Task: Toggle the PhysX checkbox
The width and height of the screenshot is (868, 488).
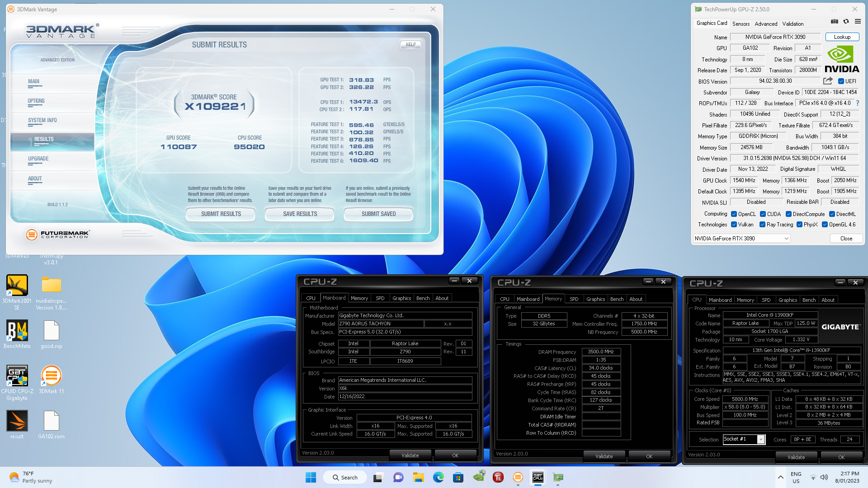Action: [x=799, y=225]
